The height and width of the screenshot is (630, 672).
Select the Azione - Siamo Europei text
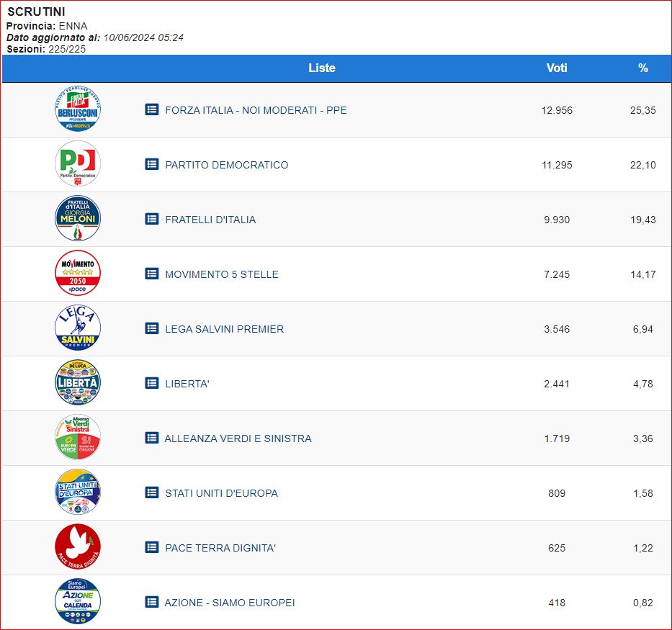tap(230, 603)
